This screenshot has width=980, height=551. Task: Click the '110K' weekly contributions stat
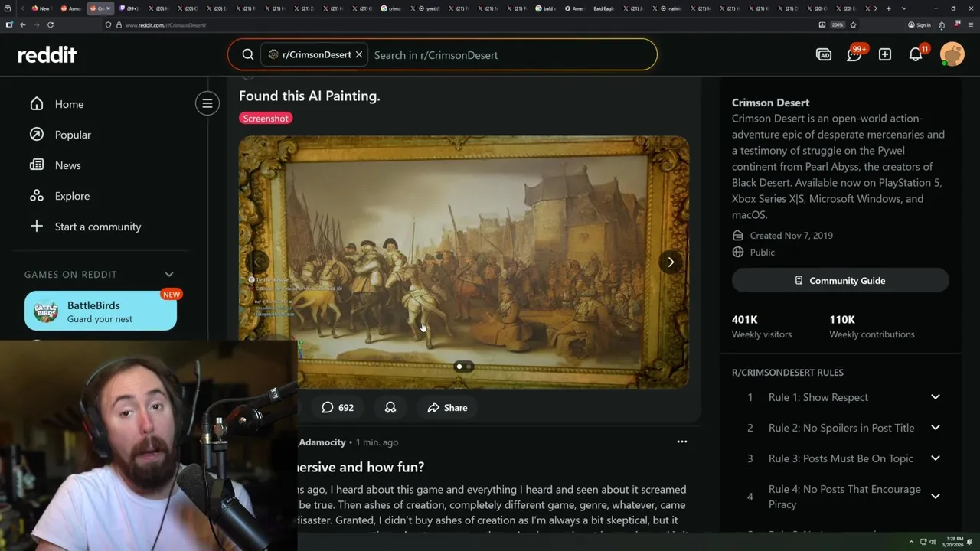[842, 320]
